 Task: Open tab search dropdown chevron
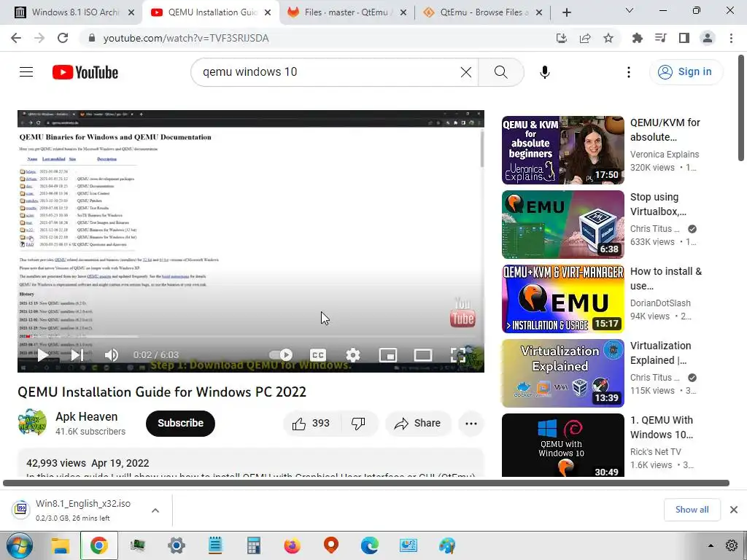(x=629, y=10)
